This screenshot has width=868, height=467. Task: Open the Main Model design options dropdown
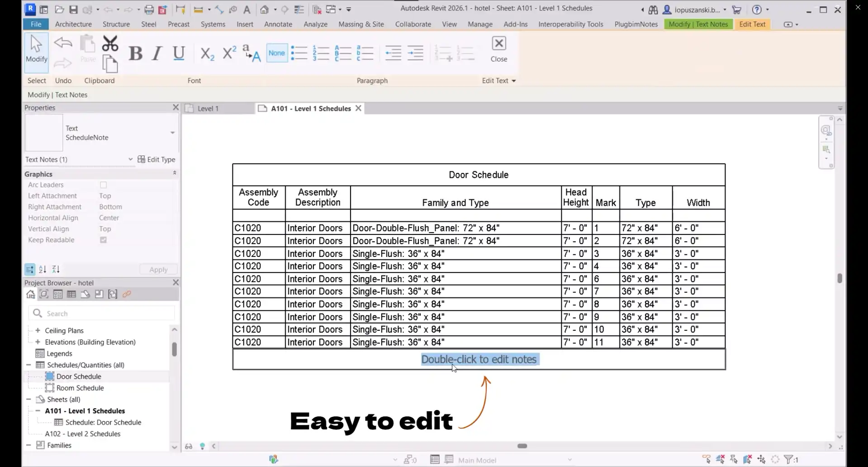click(x=569, y=460)
